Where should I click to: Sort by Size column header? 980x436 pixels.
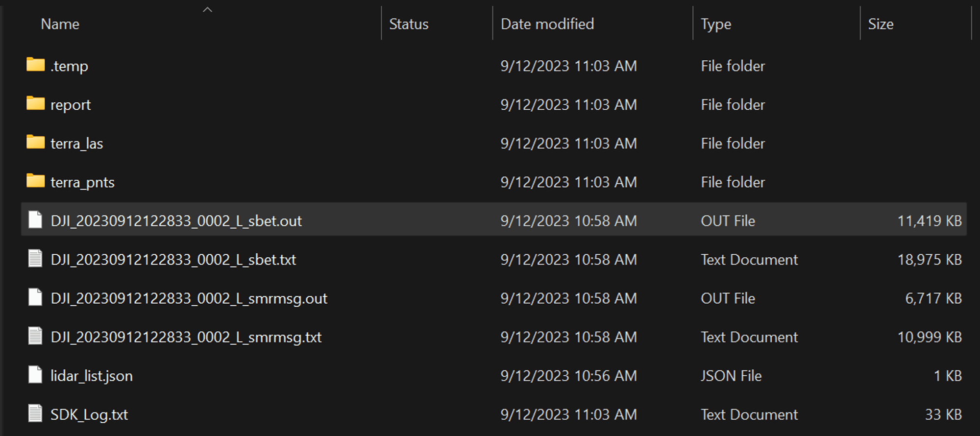881,24
